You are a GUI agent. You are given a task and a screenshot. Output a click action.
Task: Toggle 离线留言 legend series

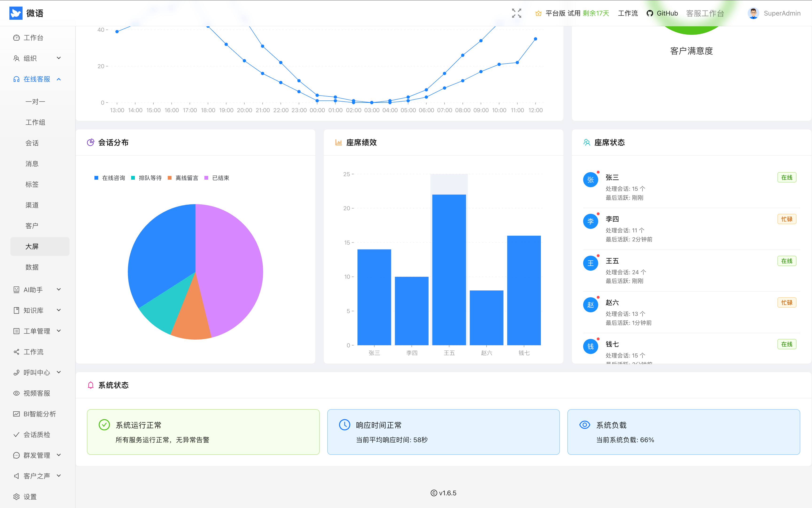[183, 178]
